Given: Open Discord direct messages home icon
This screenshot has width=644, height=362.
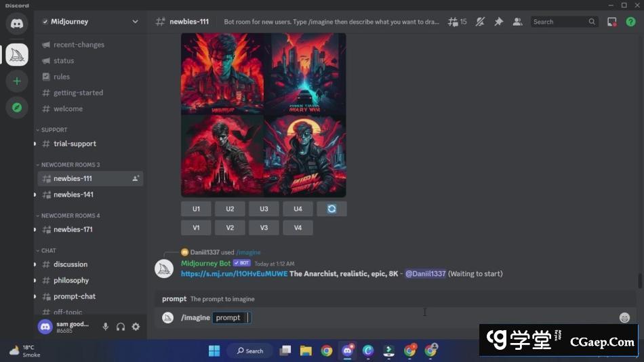Looking at the screenshot, I should coord(17,24).
